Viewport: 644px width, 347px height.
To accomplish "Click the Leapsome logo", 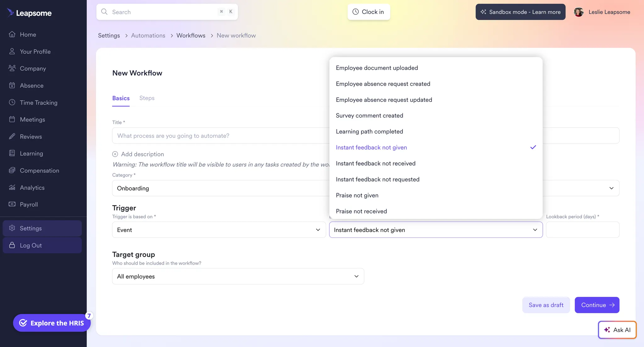I will pyautogui.click(x=29, y=13).
